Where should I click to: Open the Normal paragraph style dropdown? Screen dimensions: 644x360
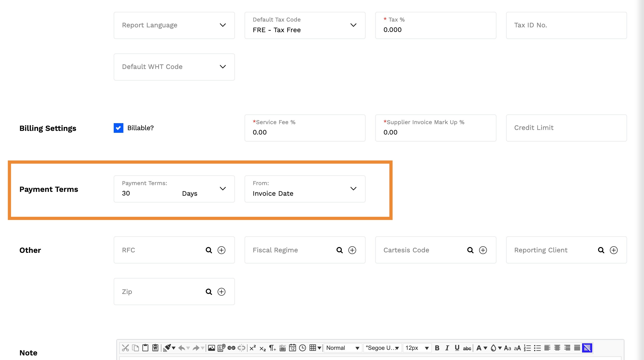pos(343,348)
